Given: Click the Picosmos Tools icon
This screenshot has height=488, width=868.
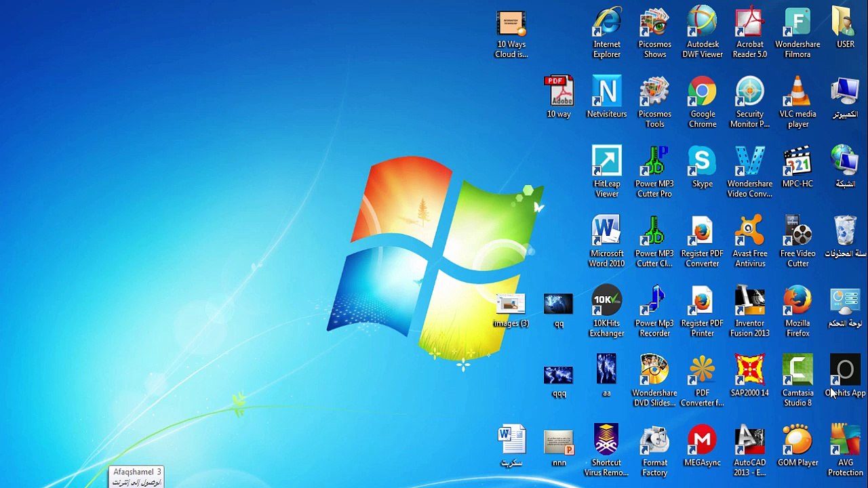Looking at the screenshot, I should (x=655, y=103).
